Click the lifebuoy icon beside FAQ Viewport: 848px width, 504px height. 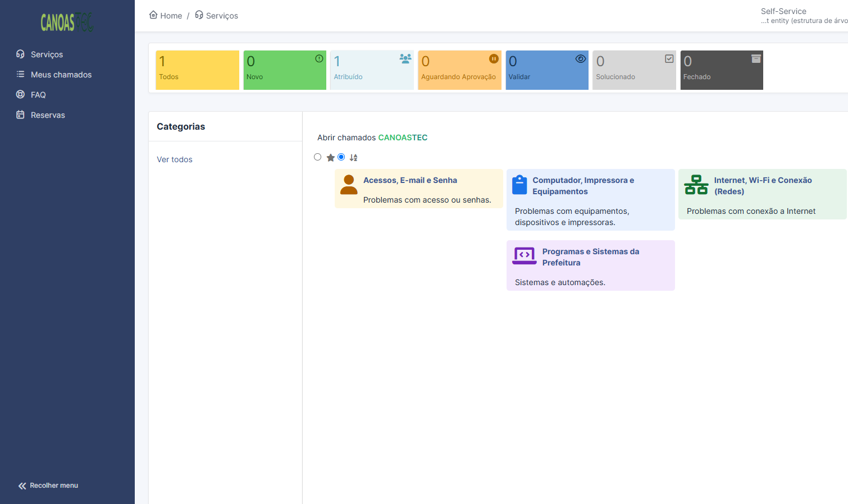coord(20,94)
